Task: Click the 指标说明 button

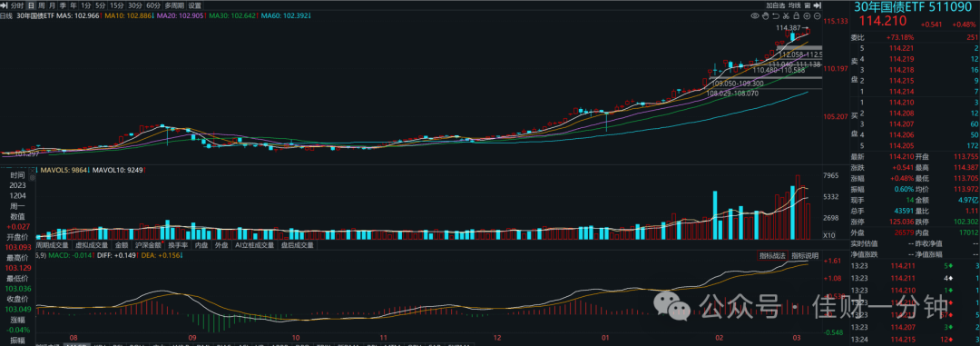Action: point(805,255)
